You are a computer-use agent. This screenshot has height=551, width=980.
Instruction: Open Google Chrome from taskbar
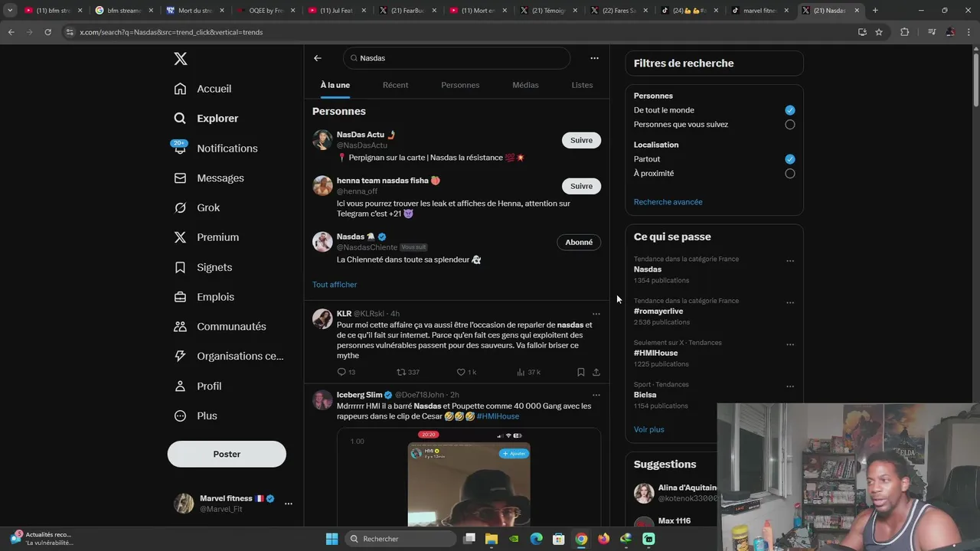581,539
